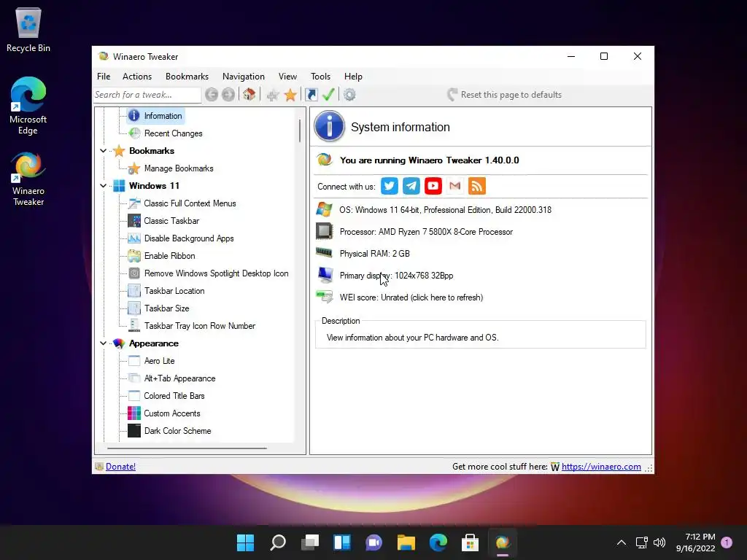
Task: Open the Gmail connect icon
Action: [455, 186]
